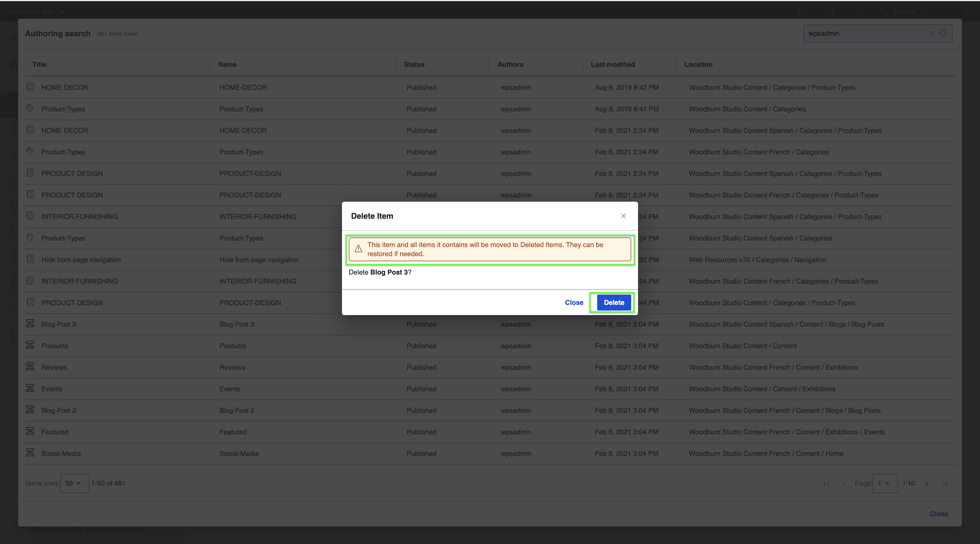The height and width of the screenshot is (544, 980).
Task: Jump to last page arrow
Action: tap(944, 483)
